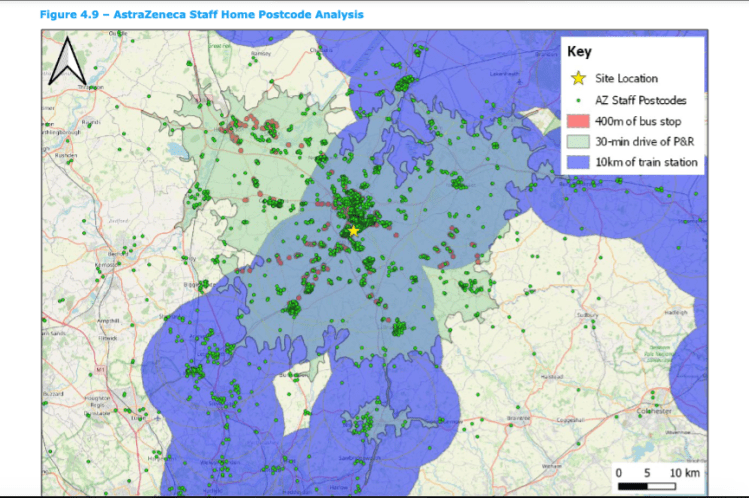Click the green 30-min drive swatch
The image size is (749, 498).
point(579,142)
